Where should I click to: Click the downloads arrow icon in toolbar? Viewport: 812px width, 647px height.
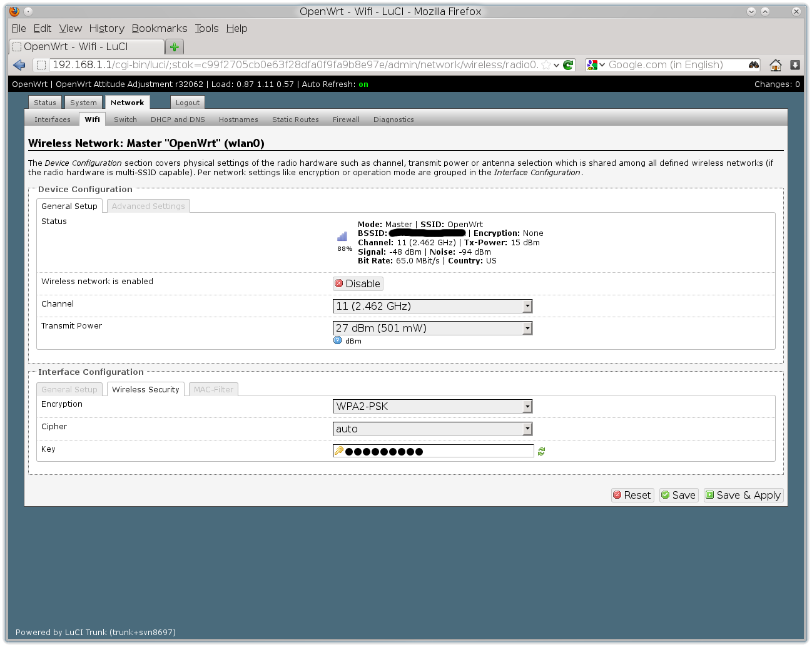[795, 65]
